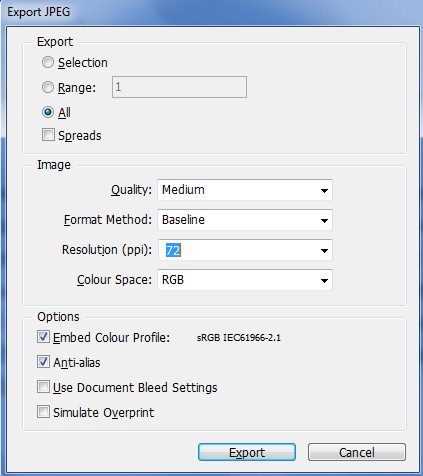Click the Export button
This screenshot has height=476, width=423.
point(247,452)
